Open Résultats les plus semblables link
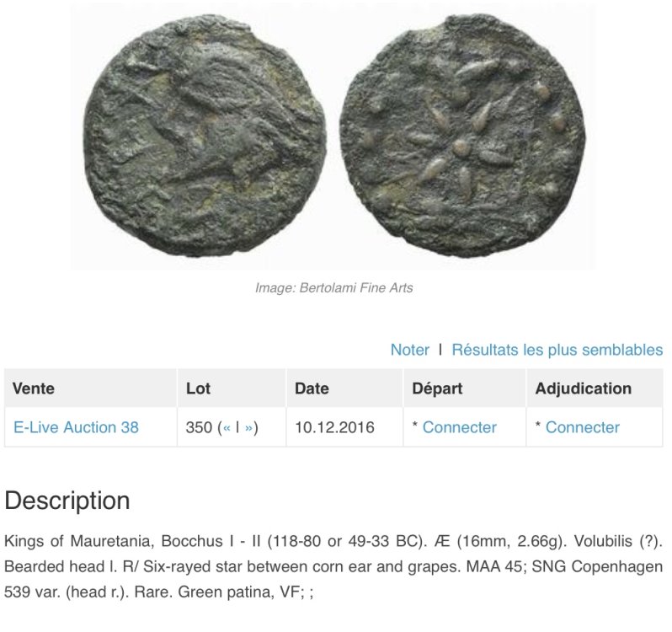This screenshot has width=672, height=632. [x=557, y=350]
